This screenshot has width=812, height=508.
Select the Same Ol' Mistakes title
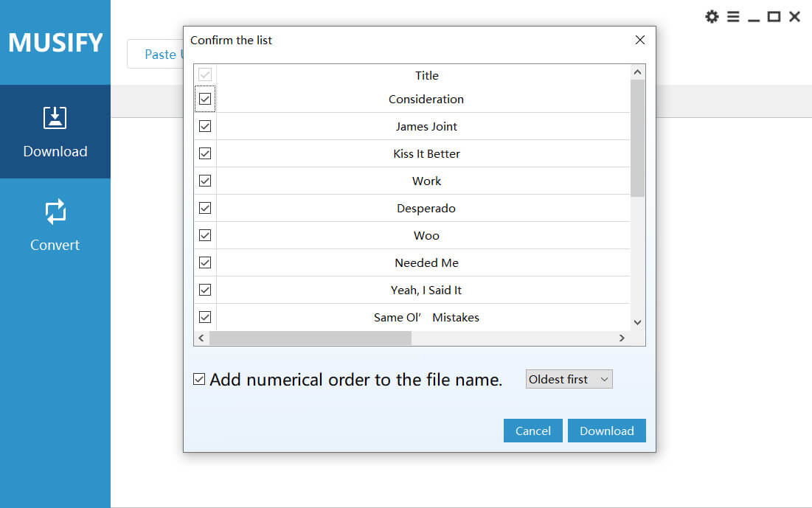[426, 318]
